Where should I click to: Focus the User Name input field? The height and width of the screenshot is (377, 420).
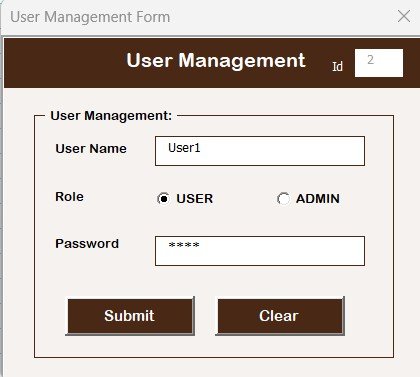click(x=260, y=151)
